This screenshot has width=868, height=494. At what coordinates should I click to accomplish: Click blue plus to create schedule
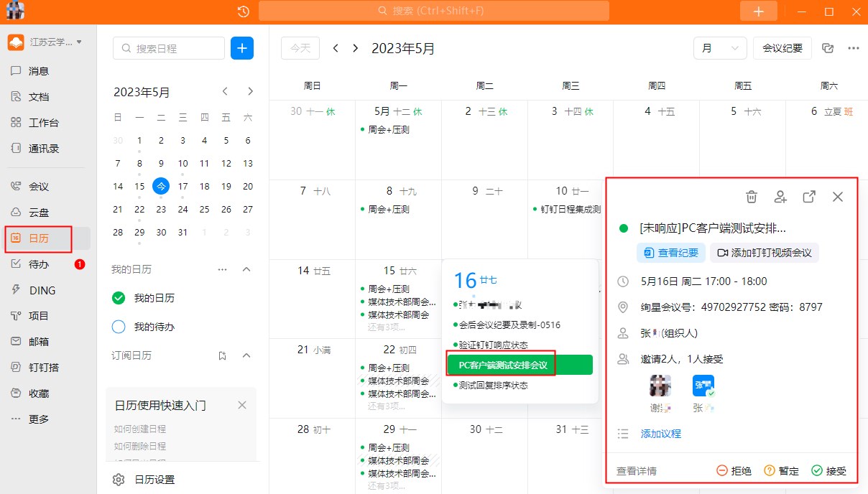[x=242, y=48]
